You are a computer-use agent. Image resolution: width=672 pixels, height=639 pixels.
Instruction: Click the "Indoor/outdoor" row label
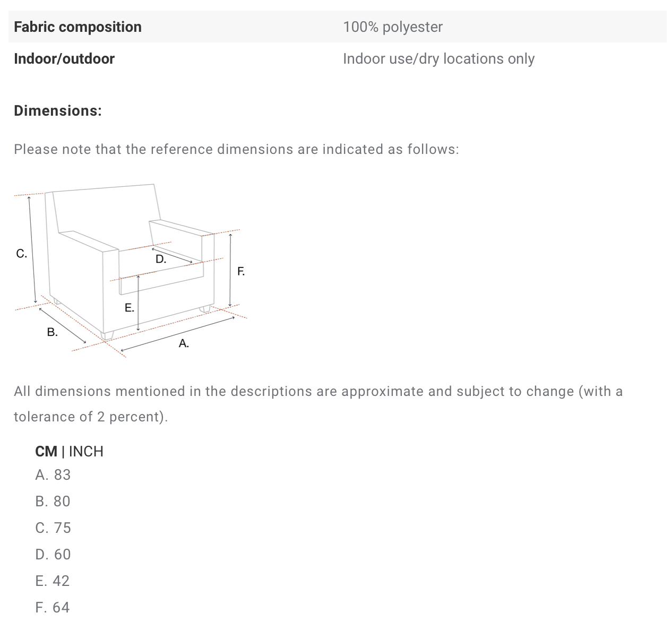tap(64, 58)
